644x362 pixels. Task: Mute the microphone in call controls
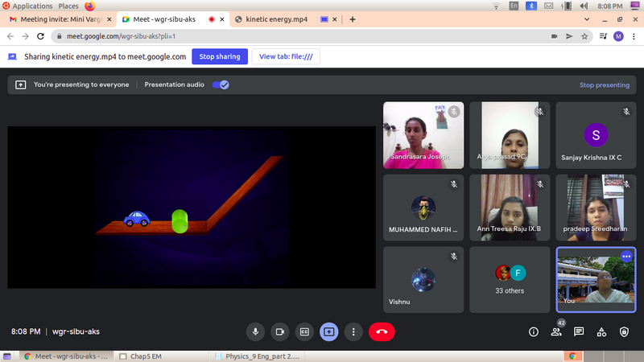256,331
